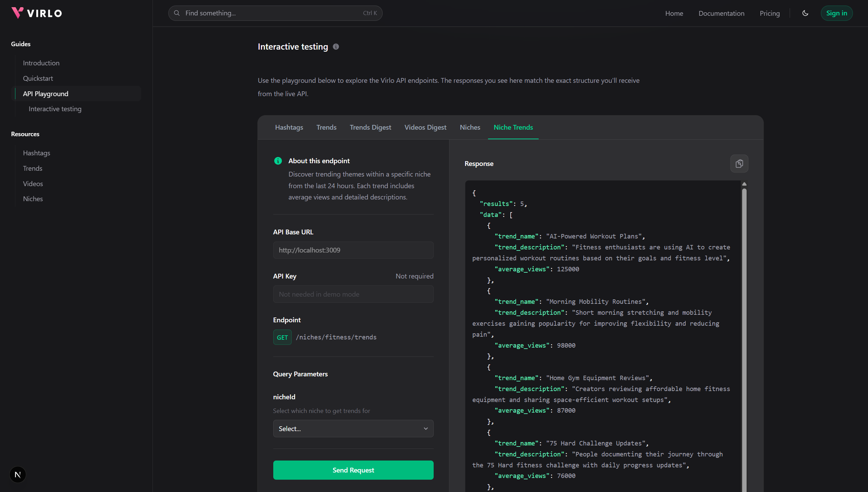The height and width of the screenshot is (492, 868).
Task: Open Quickstart guide in sidebar
Action: point(38,78)
